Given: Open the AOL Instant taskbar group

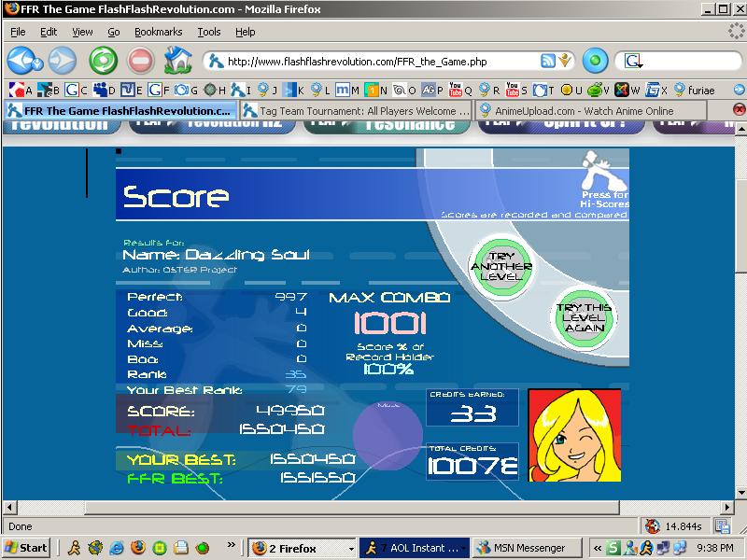Looking at the screenshot, I should click(x=415, y=548).
